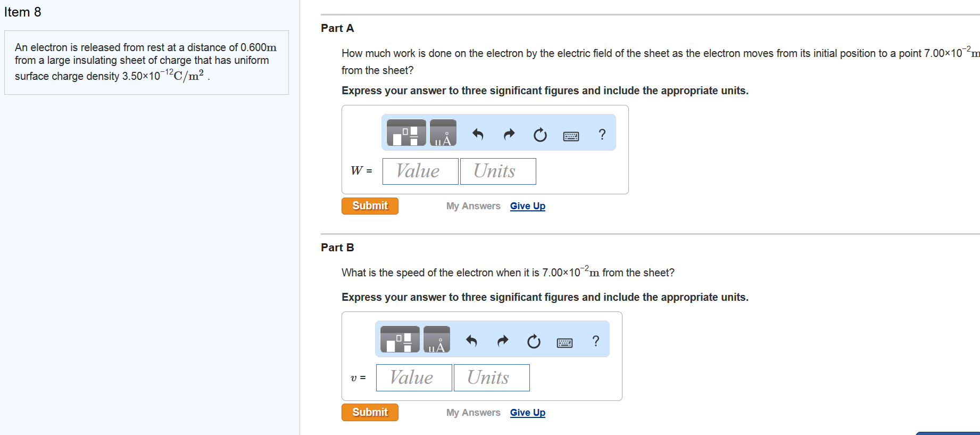This screenshot has height=435, width=980.
Task: Click undo arrow in Part A toolbar
Action: [x=478, y=135]
